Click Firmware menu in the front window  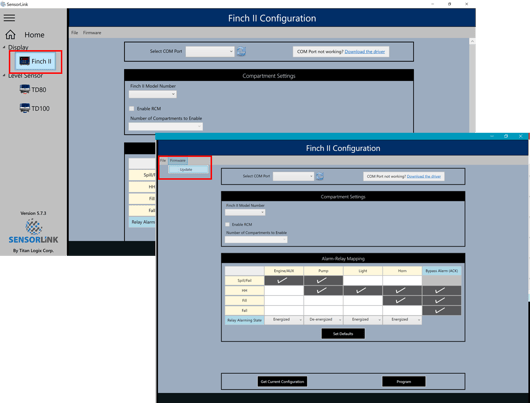pos(178,160)
